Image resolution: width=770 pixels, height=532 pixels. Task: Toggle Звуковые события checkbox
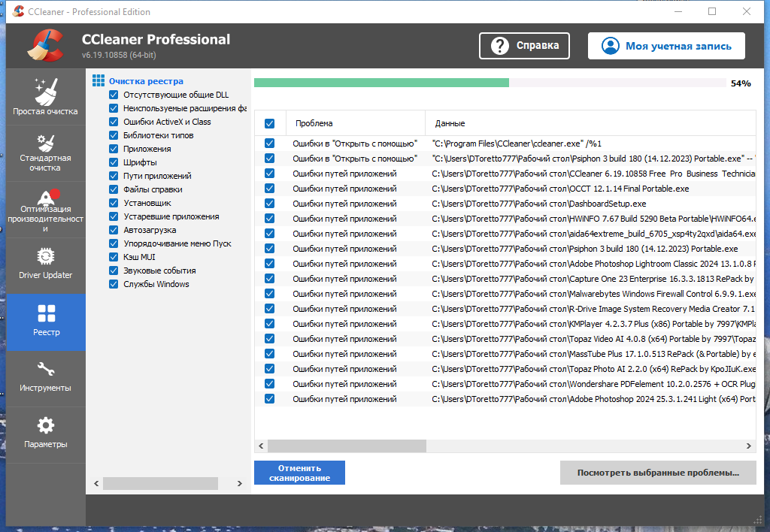[114, 271]
